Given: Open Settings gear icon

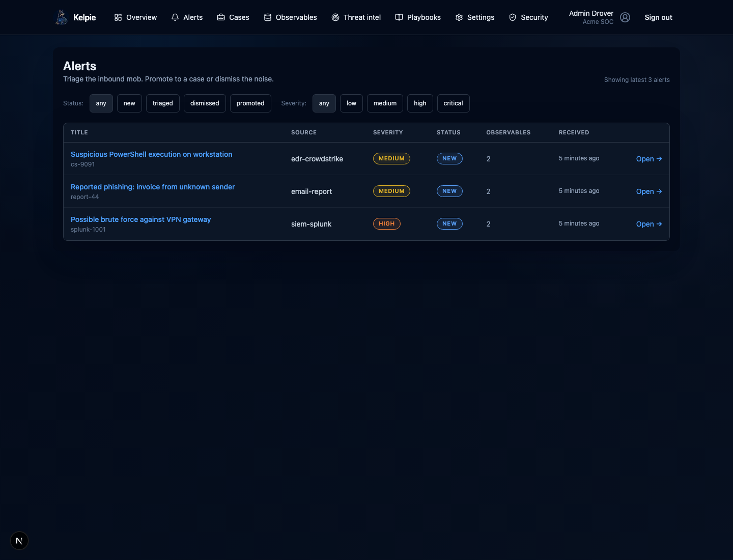Looking at the screenshot, I should [x=459, y=17].
